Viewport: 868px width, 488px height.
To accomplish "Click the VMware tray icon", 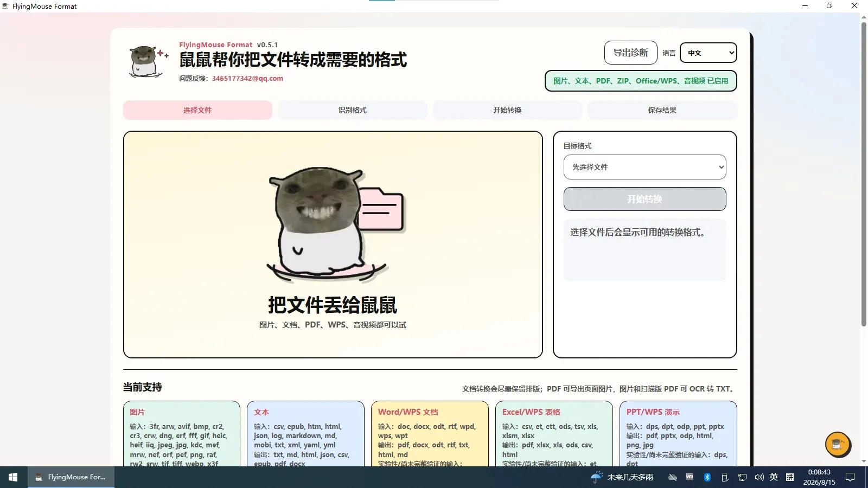I will click(x=690, y=477).
